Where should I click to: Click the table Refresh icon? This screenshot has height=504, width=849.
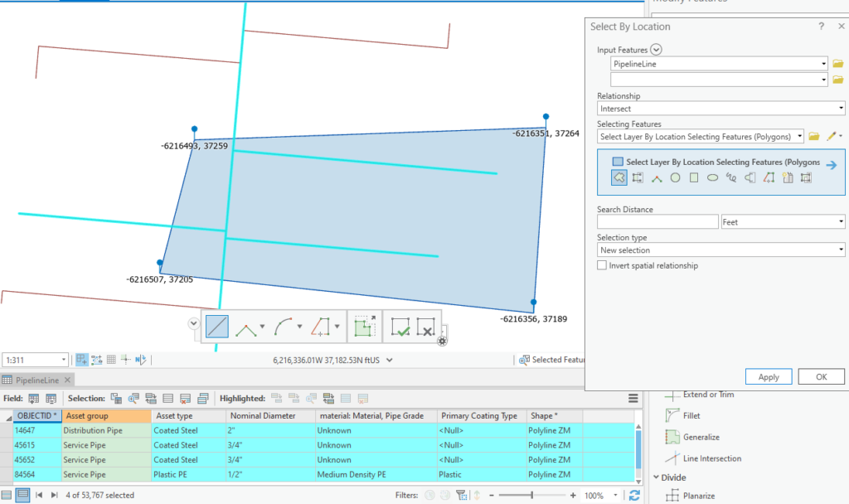coord(634,495)
